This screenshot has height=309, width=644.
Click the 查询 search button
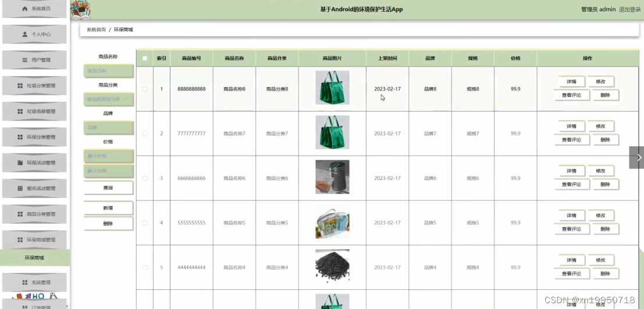point(108,188)
